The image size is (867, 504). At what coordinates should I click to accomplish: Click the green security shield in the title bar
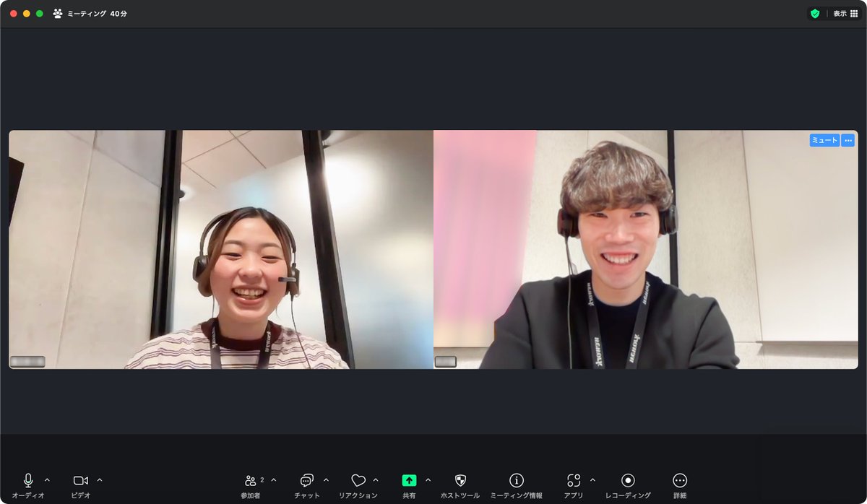(814, 13)
